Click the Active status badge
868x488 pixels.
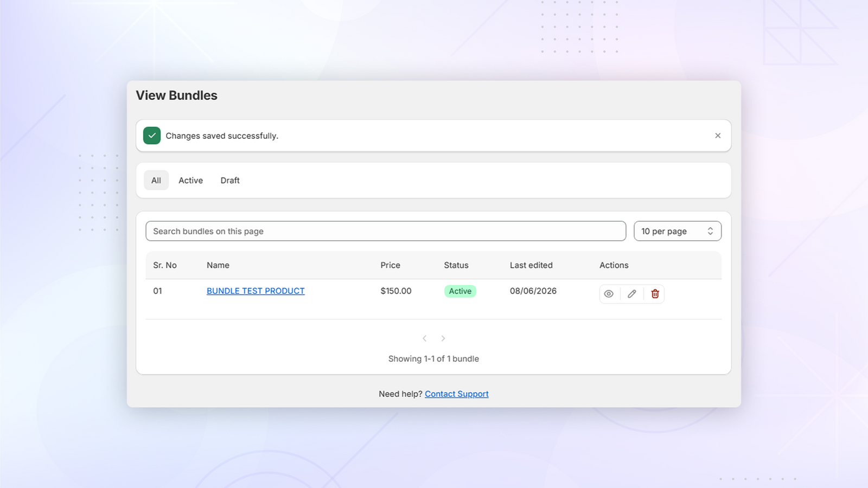(x=460, y=291)
